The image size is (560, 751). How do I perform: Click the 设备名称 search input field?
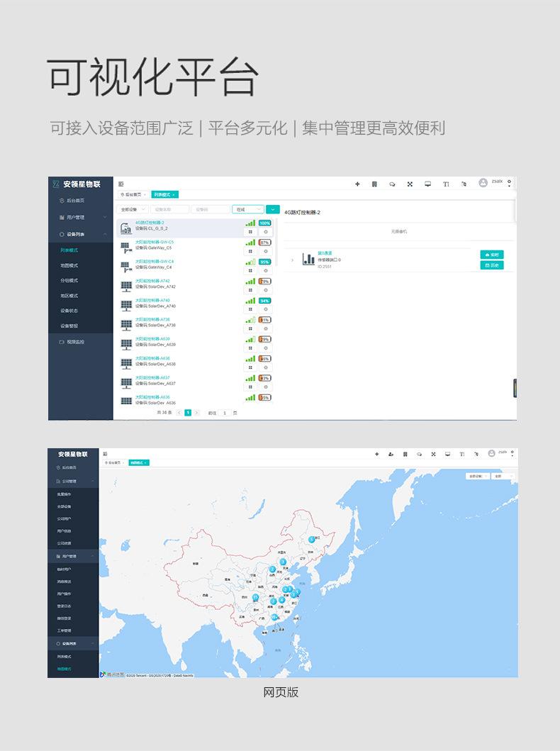(170, 209)
